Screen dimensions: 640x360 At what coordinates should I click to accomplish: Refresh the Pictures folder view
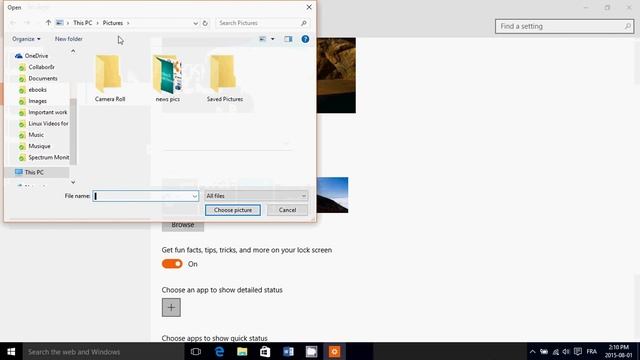205,23
